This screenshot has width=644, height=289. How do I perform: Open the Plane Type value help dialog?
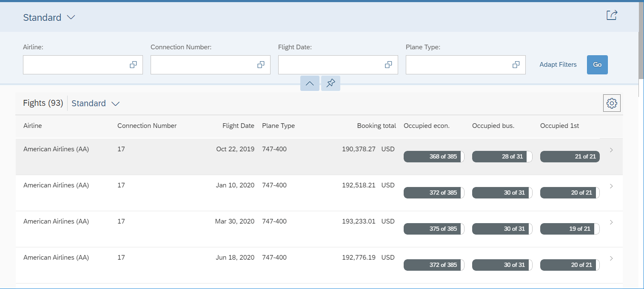515,65
